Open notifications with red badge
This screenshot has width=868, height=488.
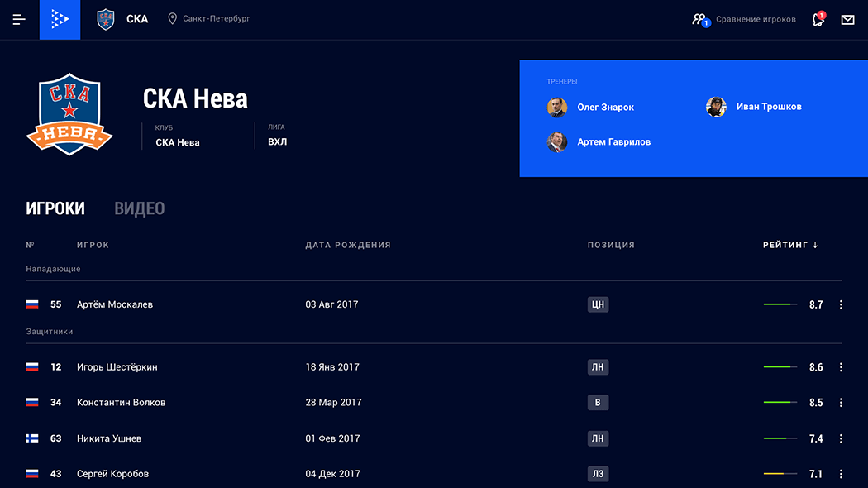click(x=818, y=19)
